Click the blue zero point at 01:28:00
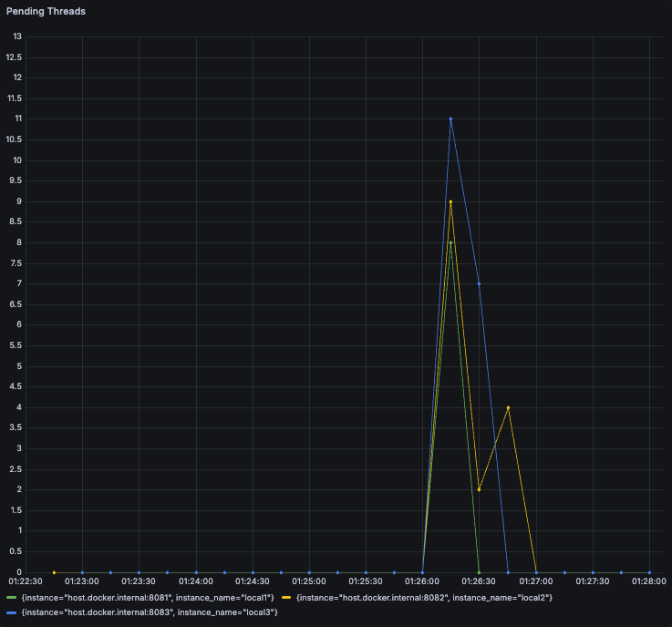Viewport: 672px width, 627px height. point(650,572)
